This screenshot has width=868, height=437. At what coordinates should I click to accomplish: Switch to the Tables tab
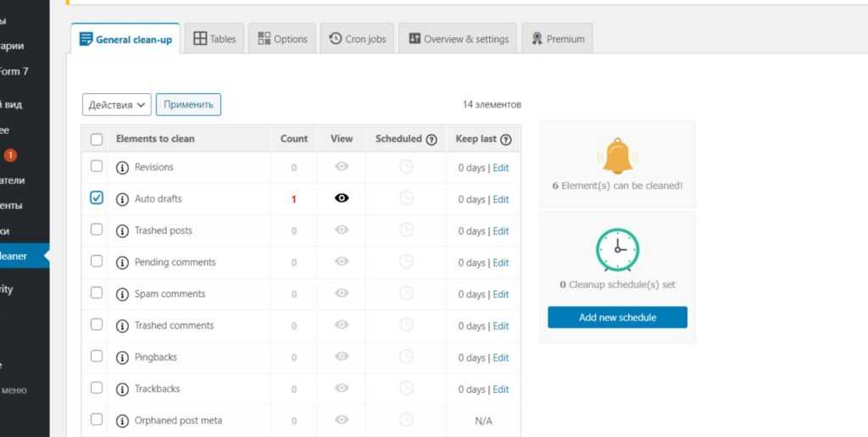pyautogui.click(x=214, y=39)
